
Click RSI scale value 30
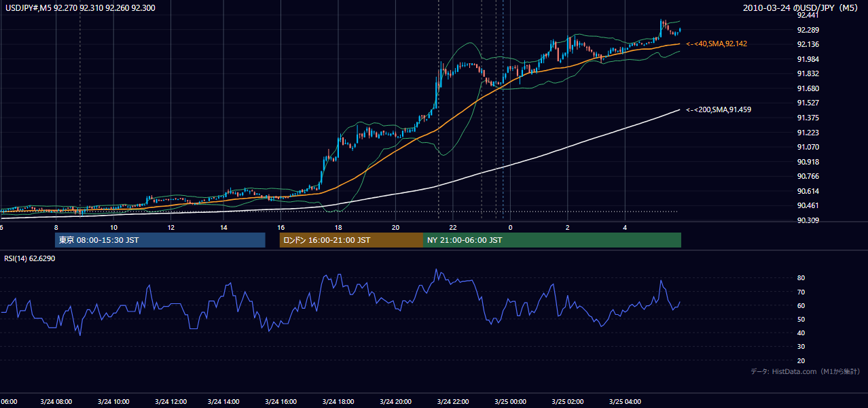[801, 347]
